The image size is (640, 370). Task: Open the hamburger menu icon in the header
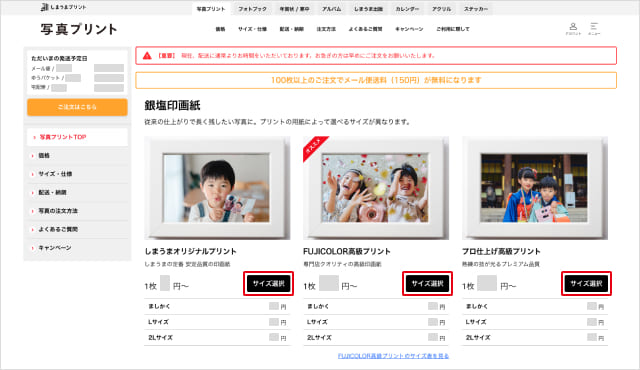[x=594, y=29]
